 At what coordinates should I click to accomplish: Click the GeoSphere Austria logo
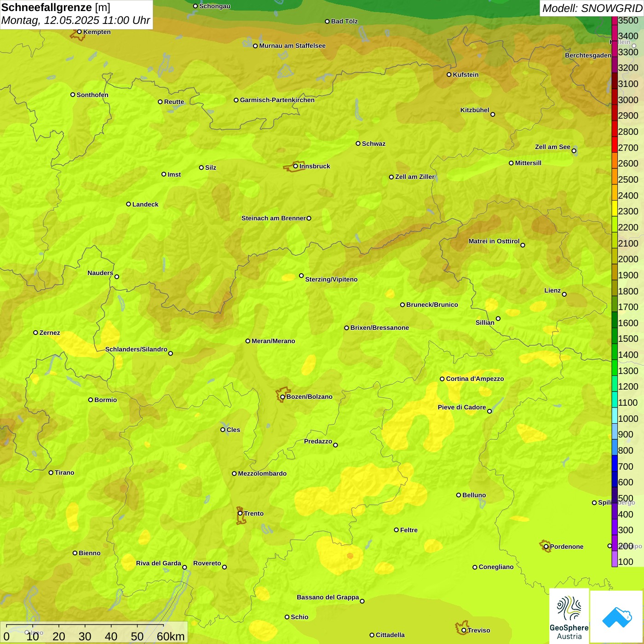point(569,616)
